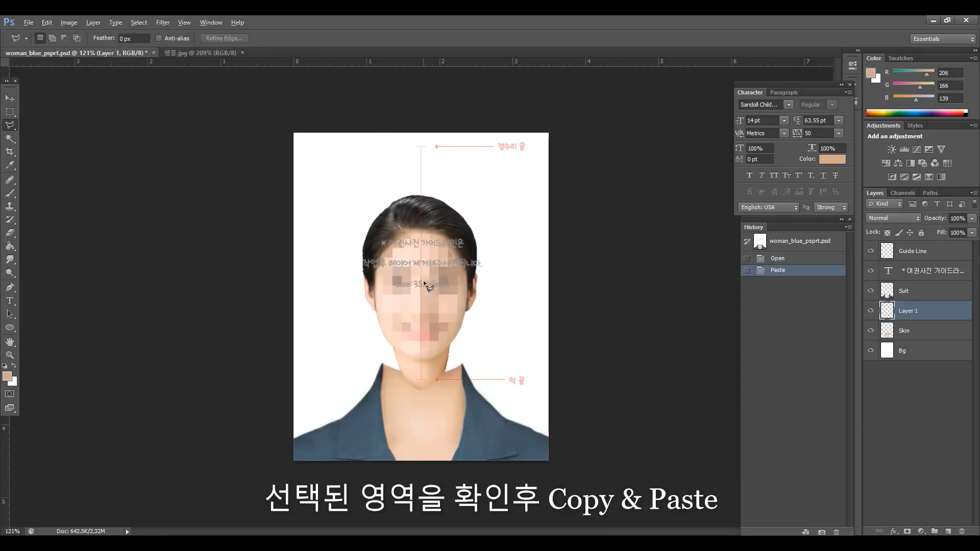Toggle visibility of Suit layer
This screenshot has width=980, height=551.
(x=871, y=290)
